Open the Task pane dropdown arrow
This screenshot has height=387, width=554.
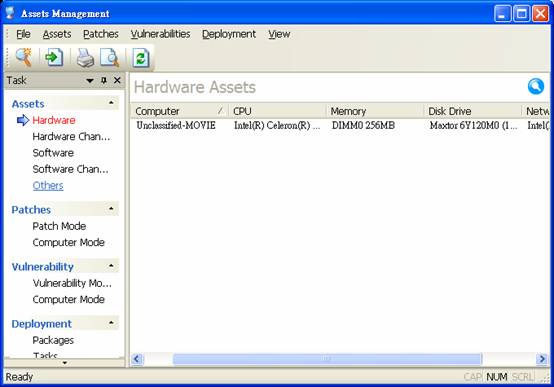(x=90, y=81)
